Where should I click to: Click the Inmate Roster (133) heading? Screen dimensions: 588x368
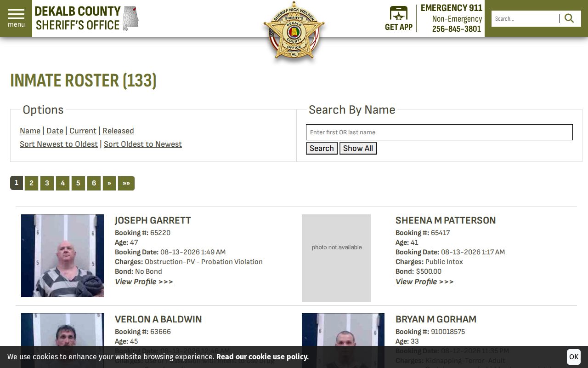click(x=83, y=80)
